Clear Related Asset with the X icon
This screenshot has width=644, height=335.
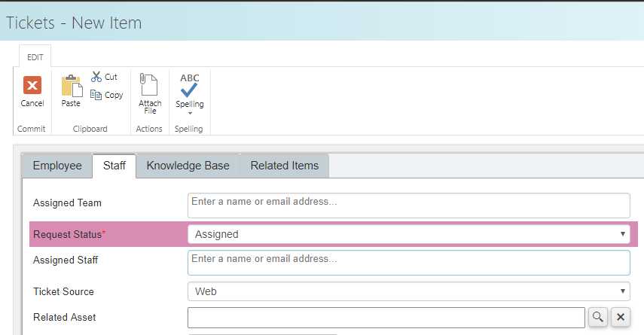tap(621, 317)
